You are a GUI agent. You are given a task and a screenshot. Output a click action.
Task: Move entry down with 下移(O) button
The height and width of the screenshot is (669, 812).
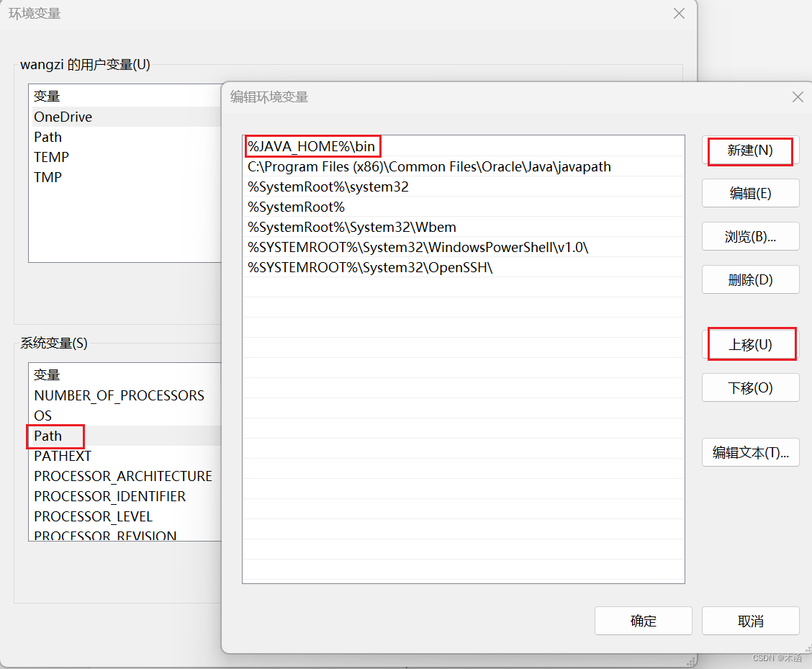point(750,387)
